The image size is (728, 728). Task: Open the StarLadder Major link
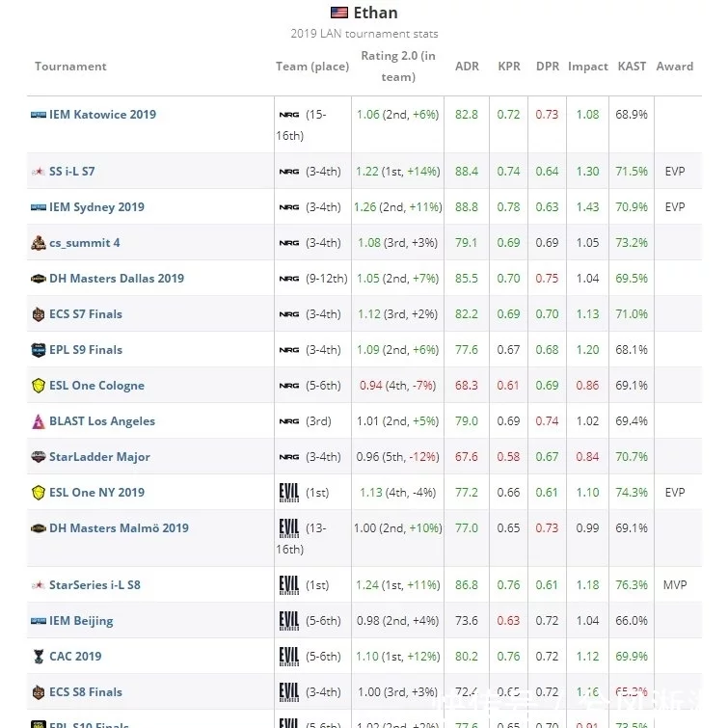click(x=100, y=457)
